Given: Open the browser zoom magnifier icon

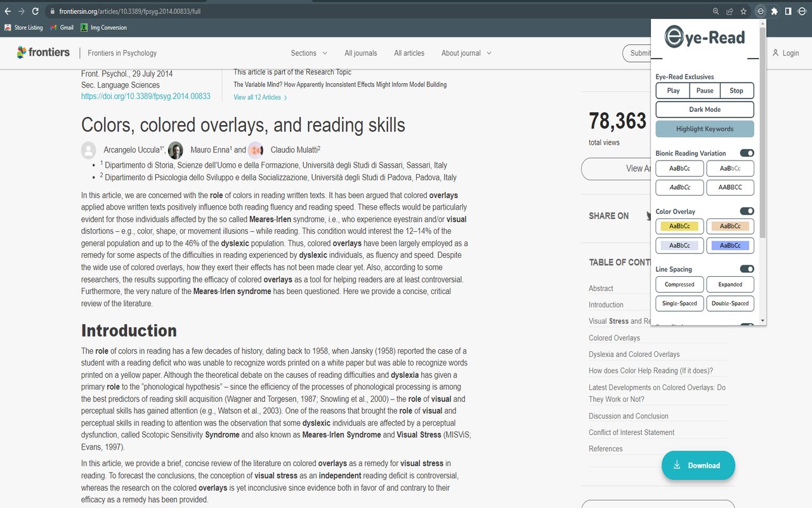Looking at the screenshot, I should 716,11.
